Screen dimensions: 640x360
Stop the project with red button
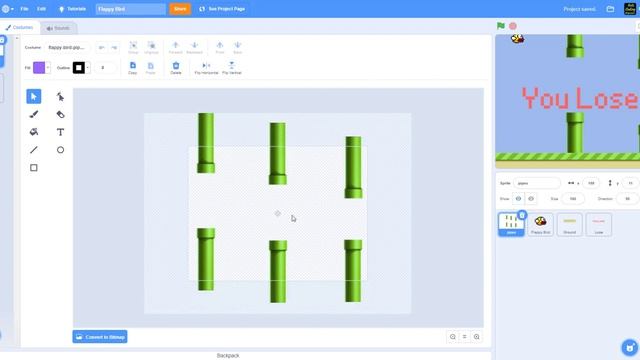(513, 26)
